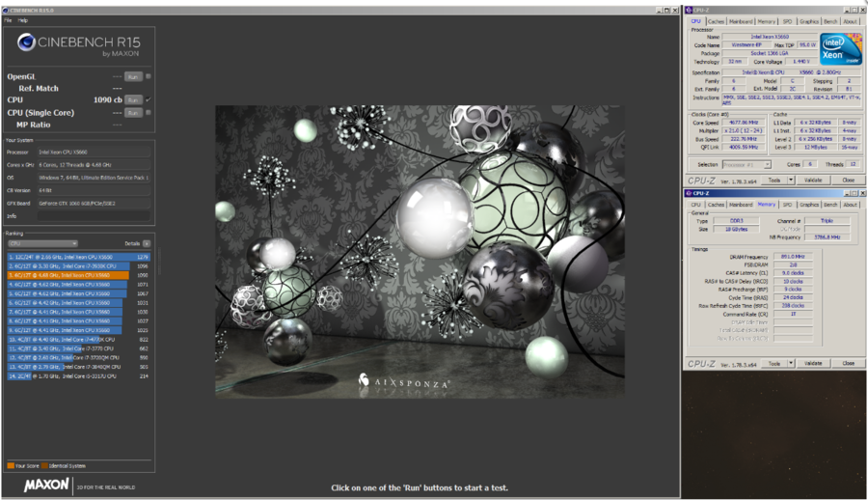Switch to Graphics tab in bottom CPU-Z window
The image size is (868, 500).
(x=809, y=205)
